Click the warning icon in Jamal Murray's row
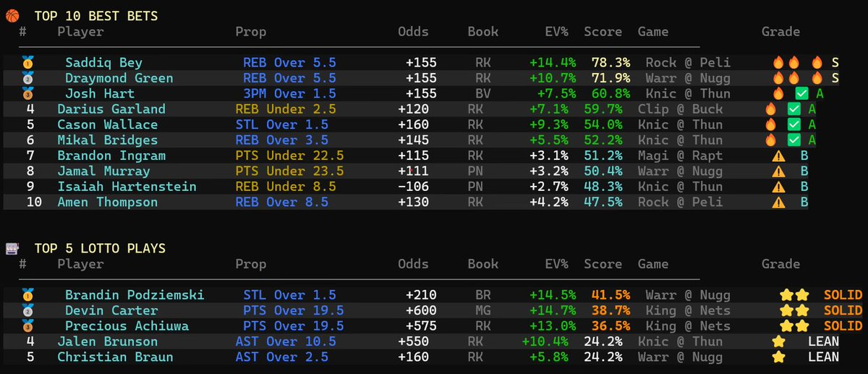The width and height of the screenshot is (868, 374). point(778,171)
